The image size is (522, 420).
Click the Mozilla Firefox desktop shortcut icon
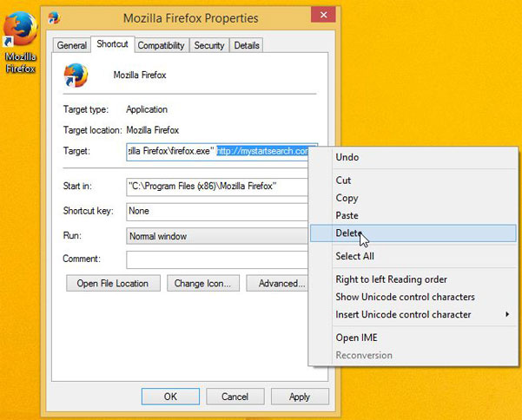pos(19,35)
